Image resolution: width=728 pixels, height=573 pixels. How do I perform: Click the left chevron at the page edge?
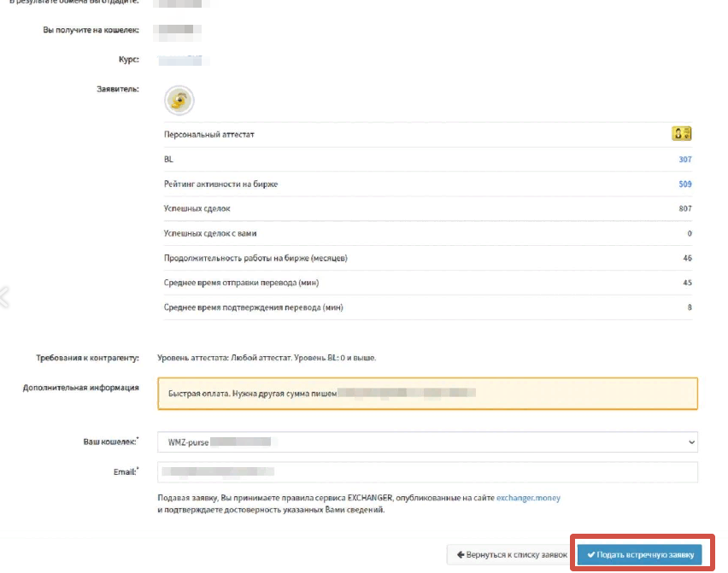(x=4, y=296)
